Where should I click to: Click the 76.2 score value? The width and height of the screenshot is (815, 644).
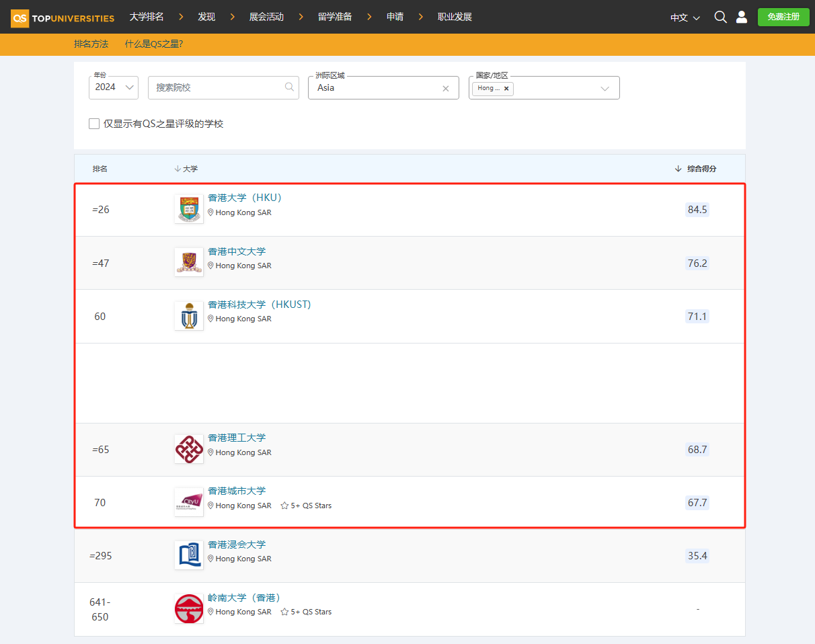coord(697,263)
